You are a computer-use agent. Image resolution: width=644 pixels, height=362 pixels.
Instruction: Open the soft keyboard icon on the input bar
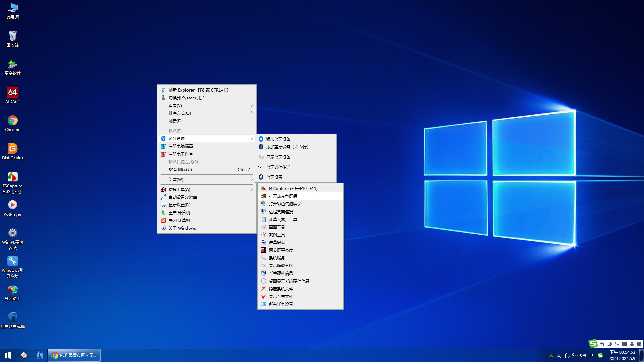(624, 344)
